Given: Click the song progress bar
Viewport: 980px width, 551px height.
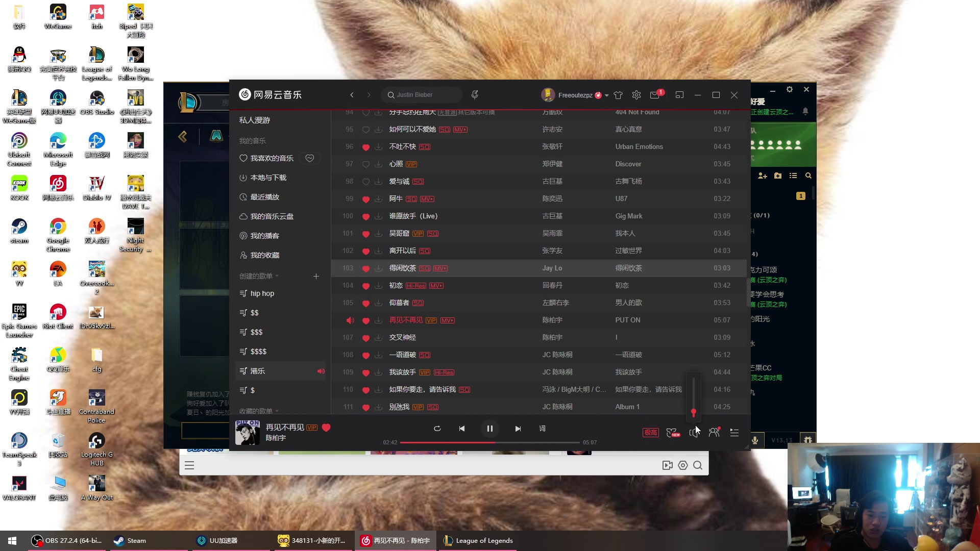Looking at the screenshot, I should [490, 442].
